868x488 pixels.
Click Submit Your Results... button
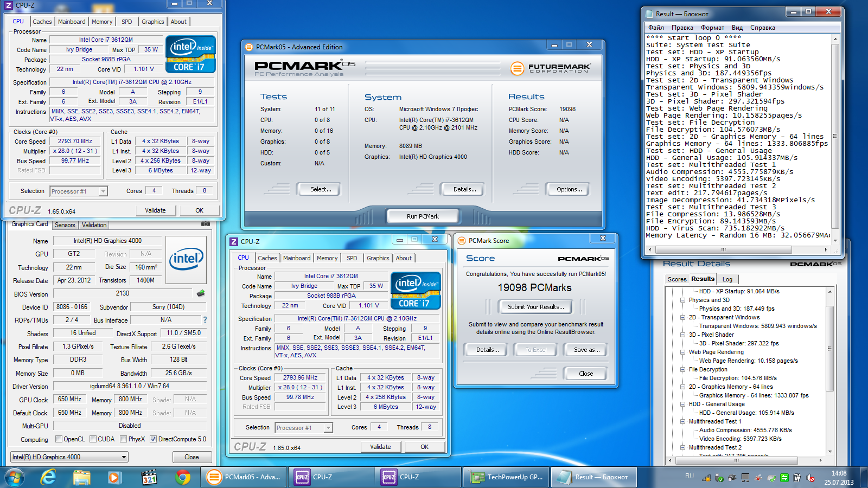pos(535,307)
